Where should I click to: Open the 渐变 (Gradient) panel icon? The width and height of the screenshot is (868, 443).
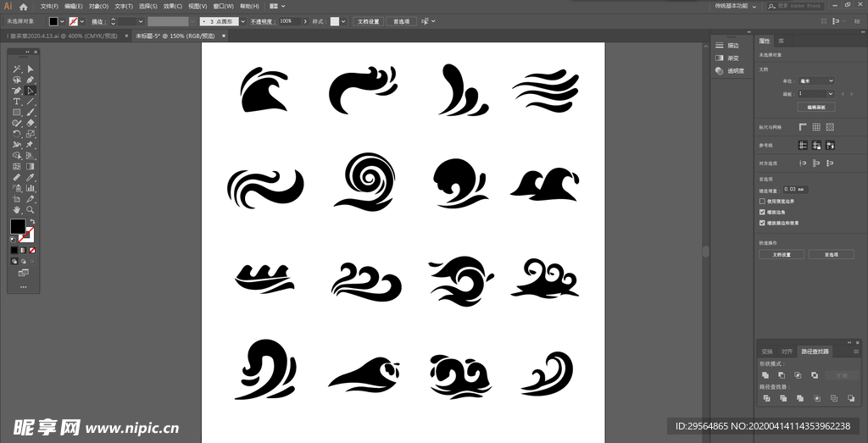(720, 58)
